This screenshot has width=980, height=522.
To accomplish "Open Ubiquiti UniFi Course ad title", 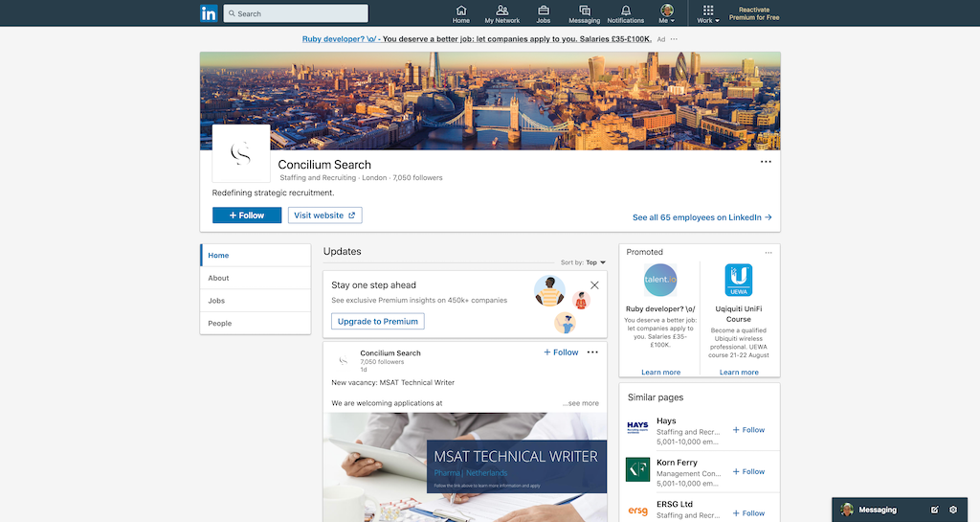I will (x=739, y=314).
